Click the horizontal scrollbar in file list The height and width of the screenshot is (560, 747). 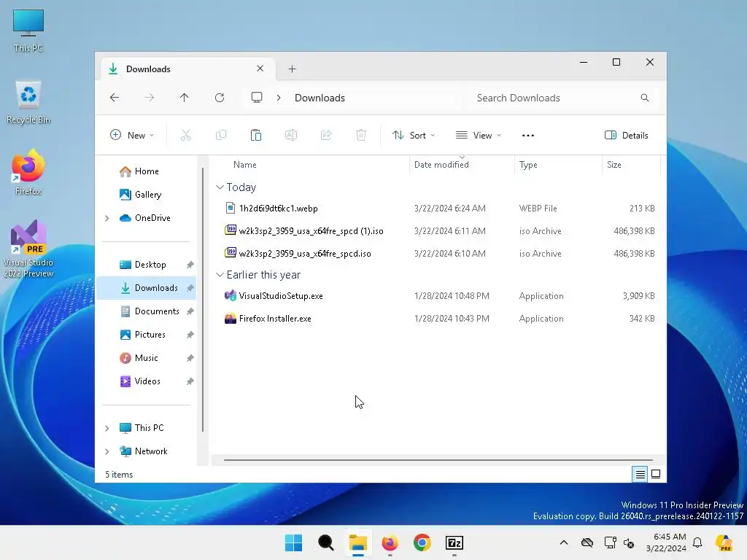coord(438,460)
